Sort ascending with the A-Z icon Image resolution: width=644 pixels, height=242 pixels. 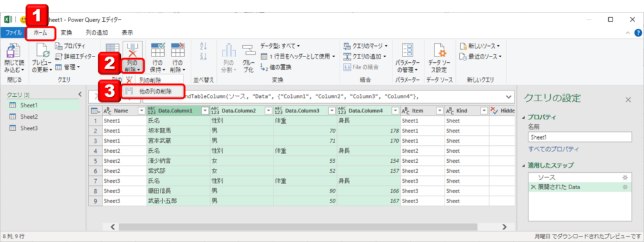[203, 47]
